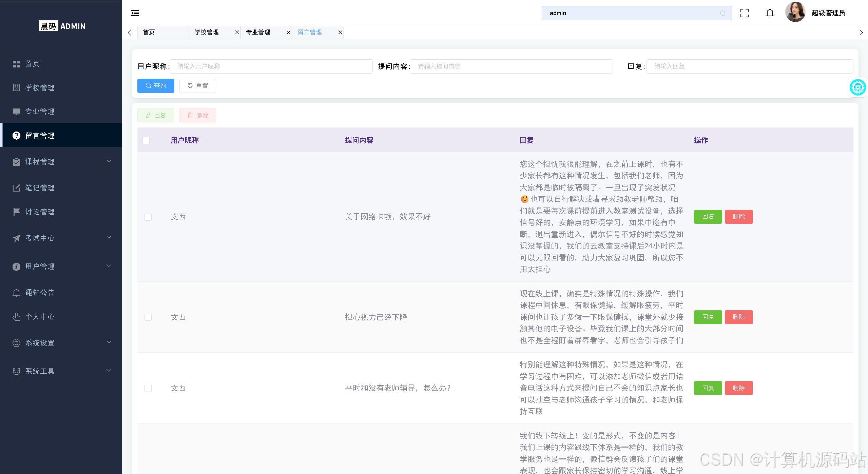Open the 学校管理 sidebar icon

[x=16, y=87]
